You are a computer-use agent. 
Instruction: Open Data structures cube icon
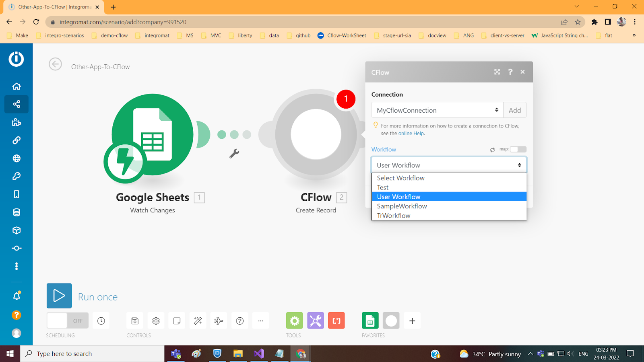coord(17,230)
